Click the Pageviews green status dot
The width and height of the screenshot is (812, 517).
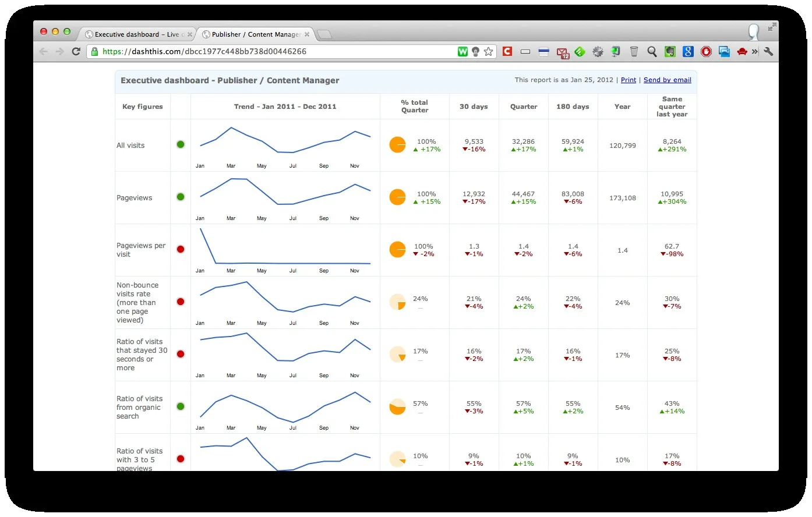(181, 197)
